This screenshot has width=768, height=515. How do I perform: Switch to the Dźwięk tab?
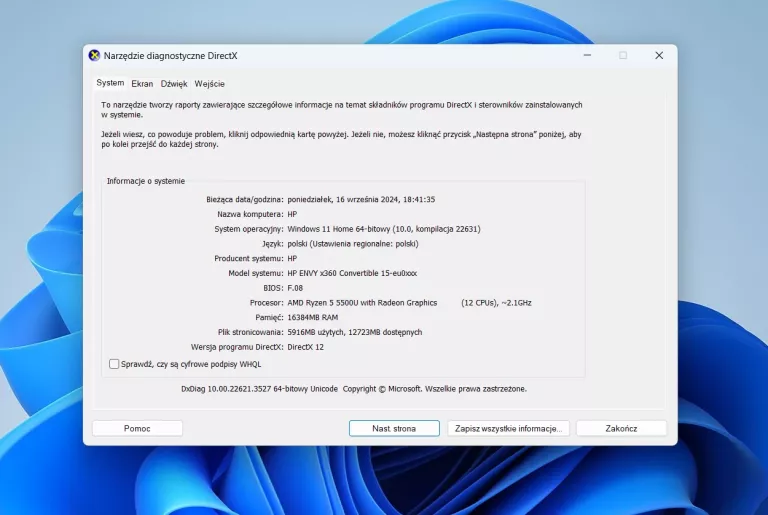(x=174, y=84)
